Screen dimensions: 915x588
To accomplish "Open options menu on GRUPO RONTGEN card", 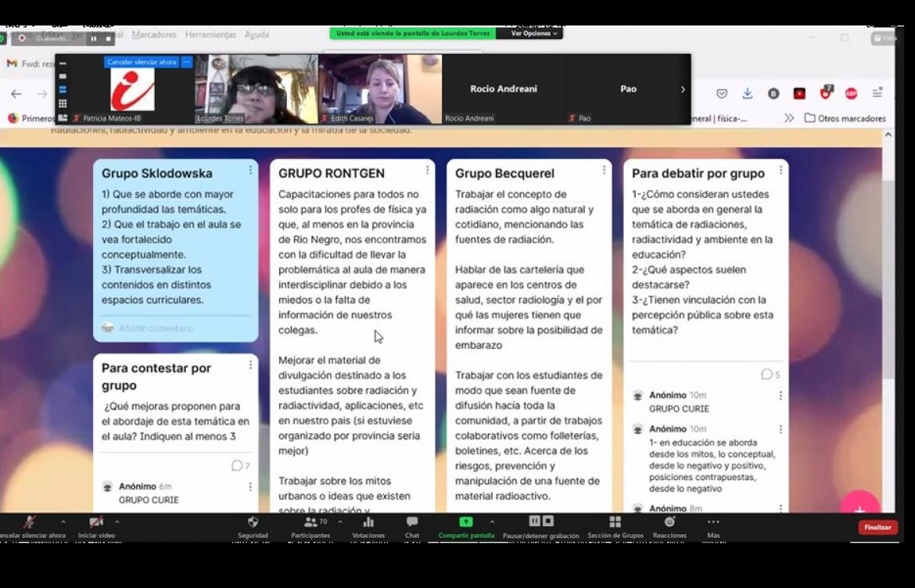I will point(427,170).
